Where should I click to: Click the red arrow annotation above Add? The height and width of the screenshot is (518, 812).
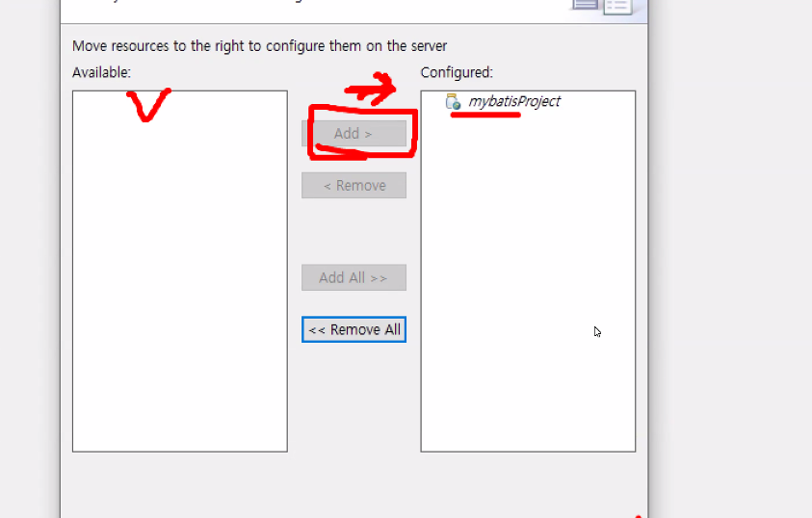[371, 88]
